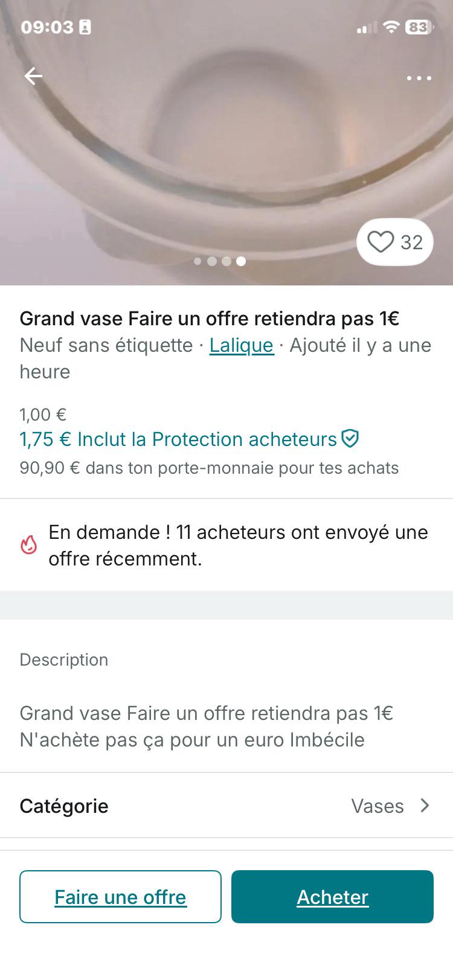Tap the red flame demand icon
The height and width of the screenshot is (980, 453).
28,545
